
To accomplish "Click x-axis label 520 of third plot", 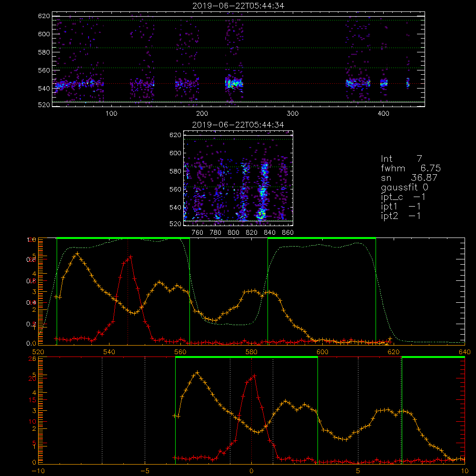I will pos(38,352).
